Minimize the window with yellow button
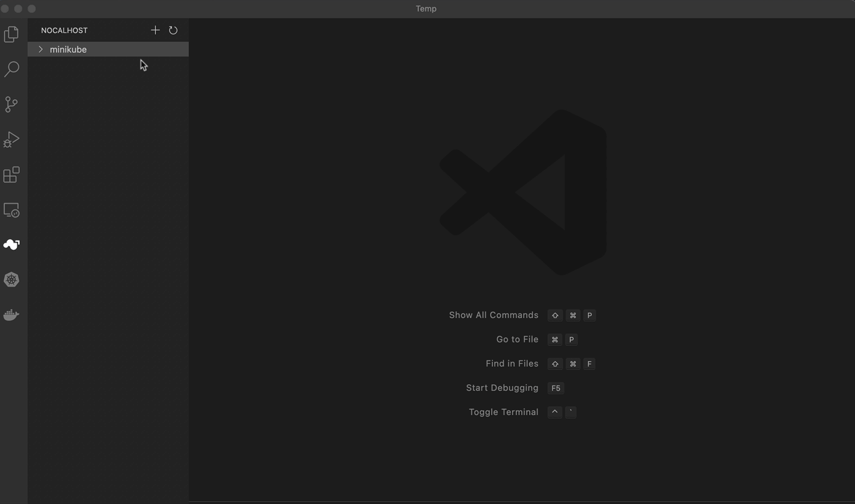This screenshot has height=504, width=855. pyautogui.click(x=18, y=9)
